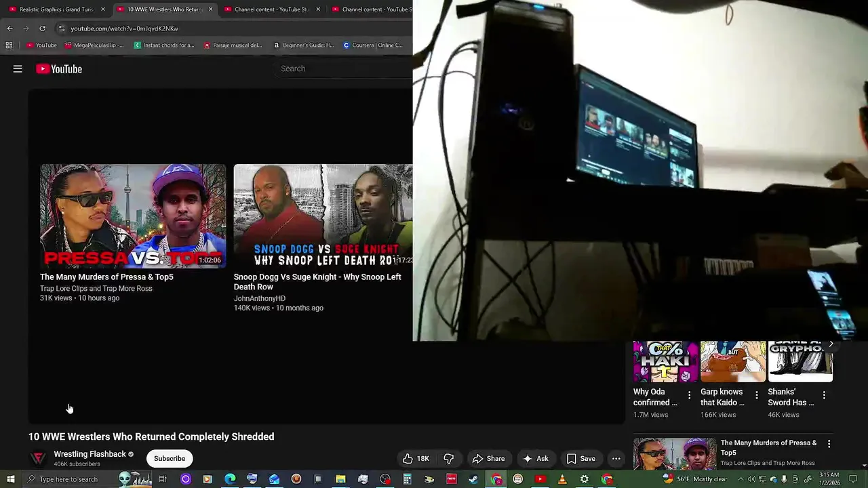
Task: Open the Wrestling Flashback channel name link
Action: pyautogui.click(x=90, y=454)
